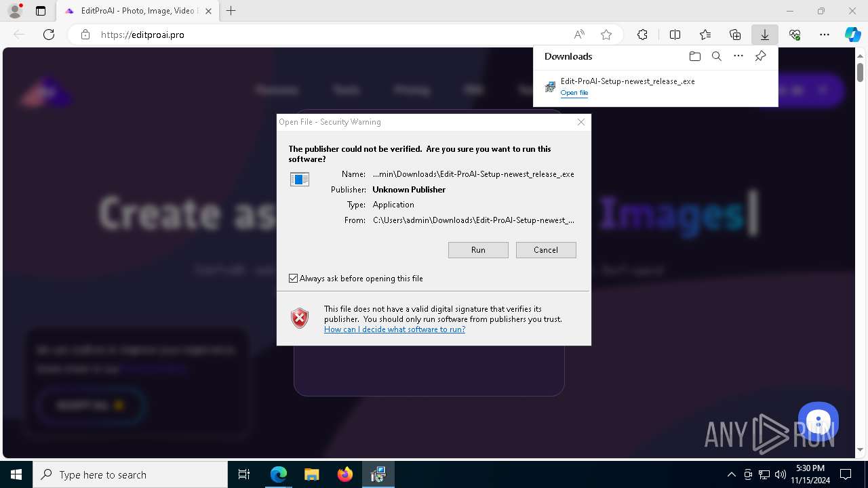Close the Open File Security Warning dialog

581,122
